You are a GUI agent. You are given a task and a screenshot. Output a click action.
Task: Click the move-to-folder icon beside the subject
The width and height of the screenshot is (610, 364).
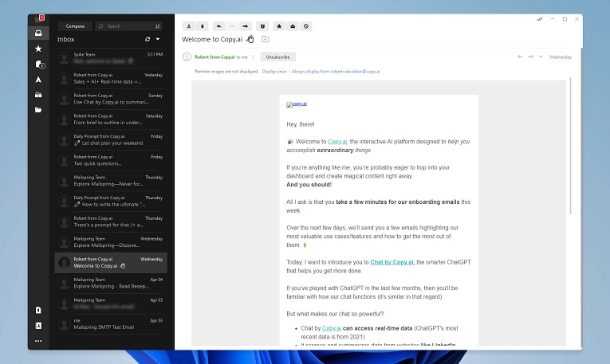point(266,39)
